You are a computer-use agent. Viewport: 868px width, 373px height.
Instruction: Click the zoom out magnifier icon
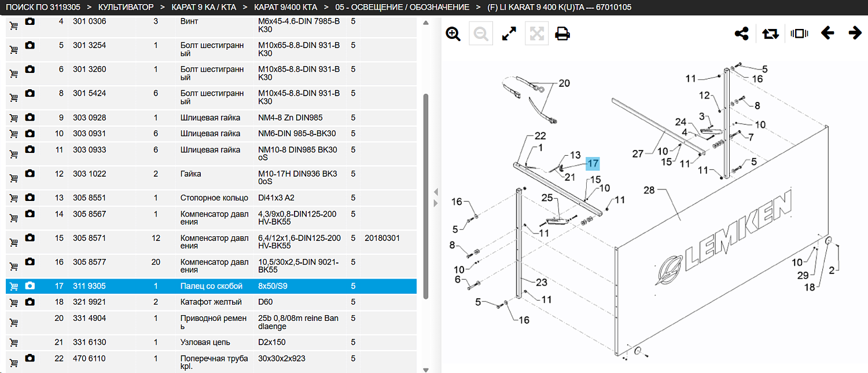(481, 34)
